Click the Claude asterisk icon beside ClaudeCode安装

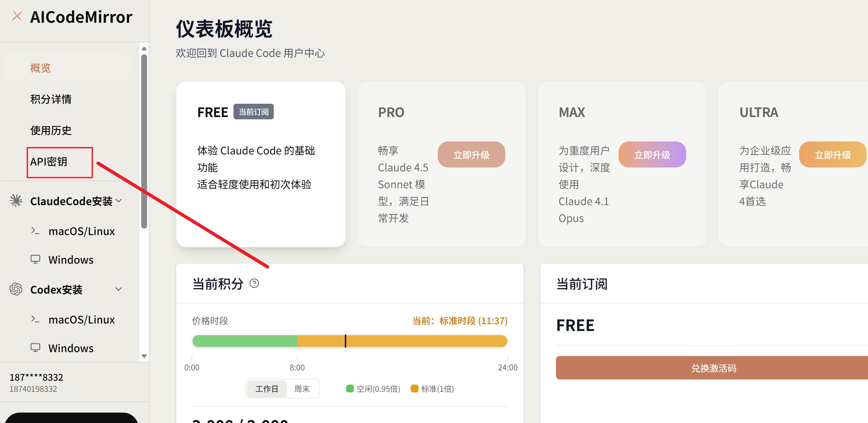coord(16,201)
